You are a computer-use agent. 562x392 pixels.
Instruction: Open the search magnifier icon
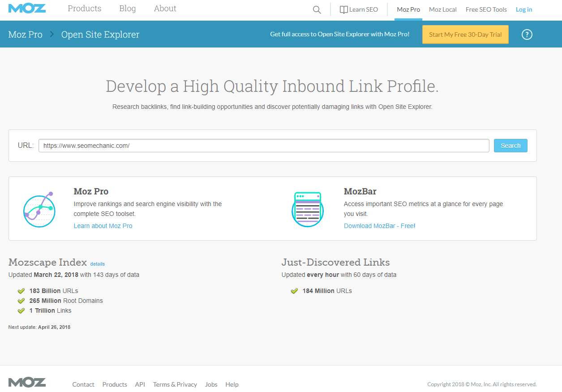(x=317, y=10)
